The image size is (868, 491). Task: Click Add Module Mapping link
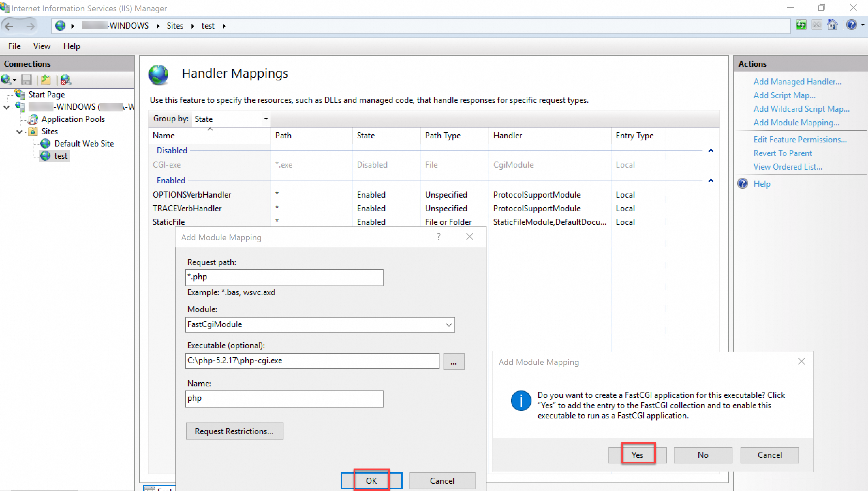(796, 123)
